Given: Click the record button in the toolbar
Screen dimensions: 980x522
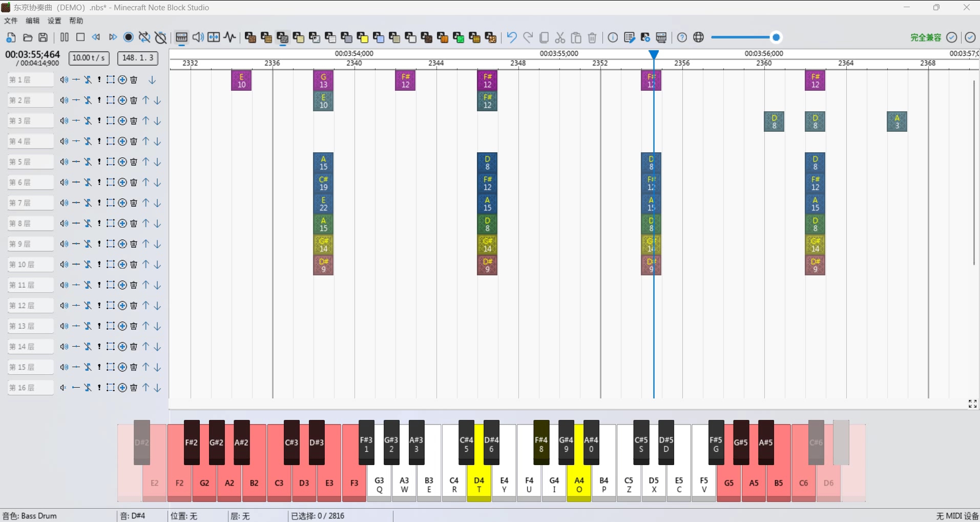Looking at the screenshot, I should point(129,37).
